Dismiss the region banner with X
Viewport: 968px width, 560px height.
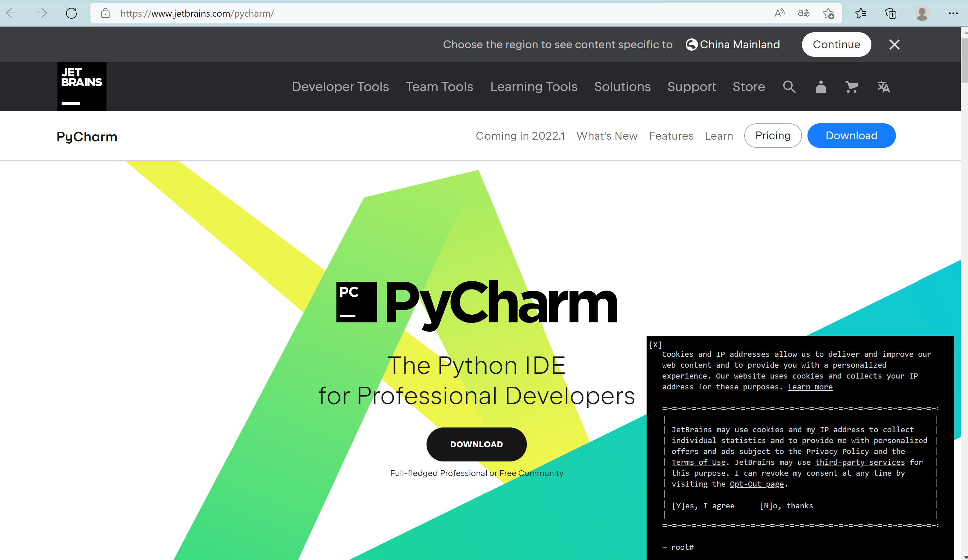894,45
